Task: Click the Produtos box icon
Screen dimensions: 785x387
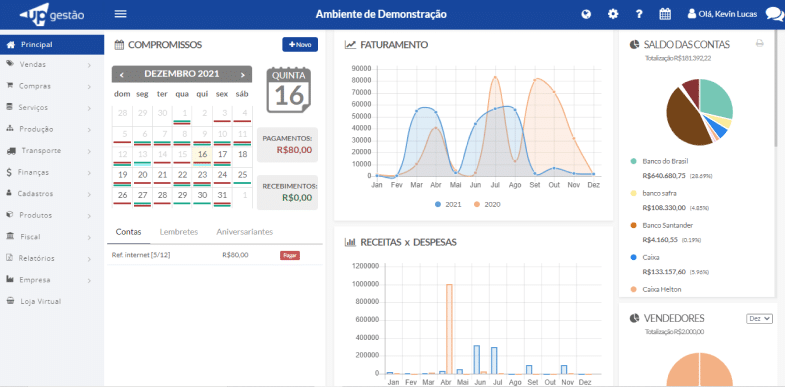Action: [10, 215]
